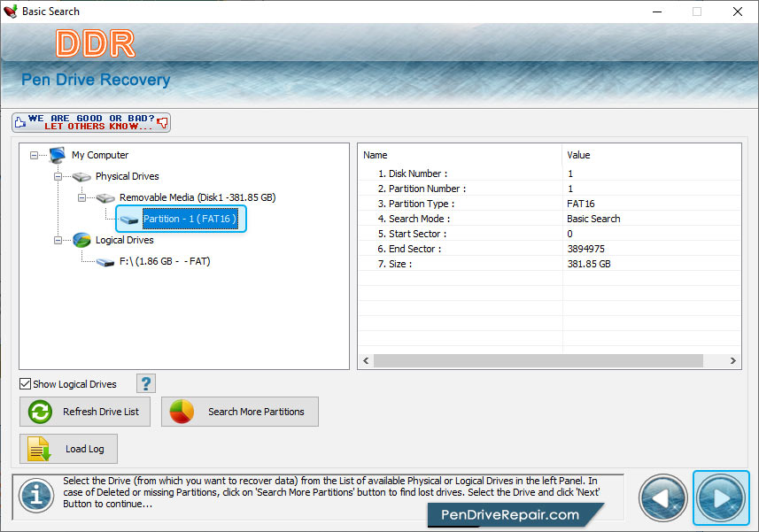Image resolution: width=759 pixels, height=532 pixels.
Task: Collapse the Physical Drives node
Action: pos(58,176)
